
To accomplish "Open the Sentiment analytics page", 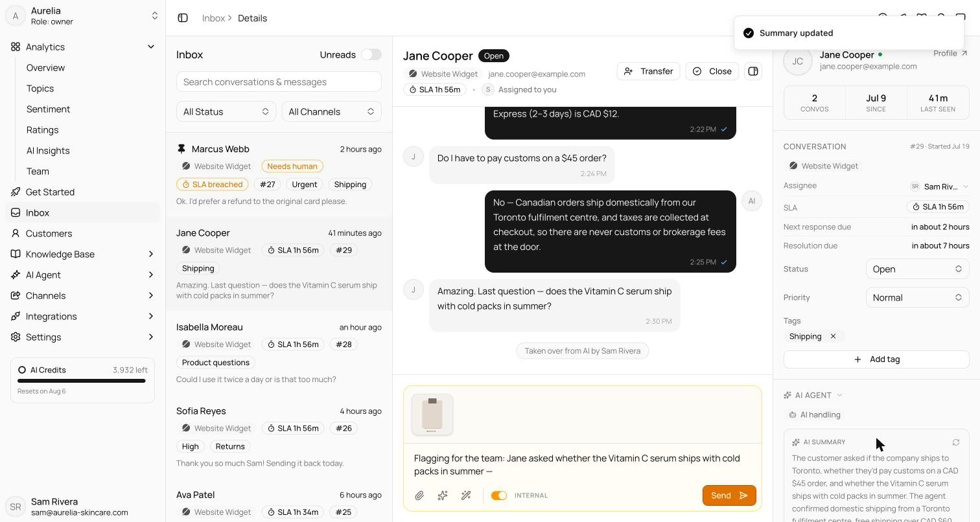I will pos(48,109).
